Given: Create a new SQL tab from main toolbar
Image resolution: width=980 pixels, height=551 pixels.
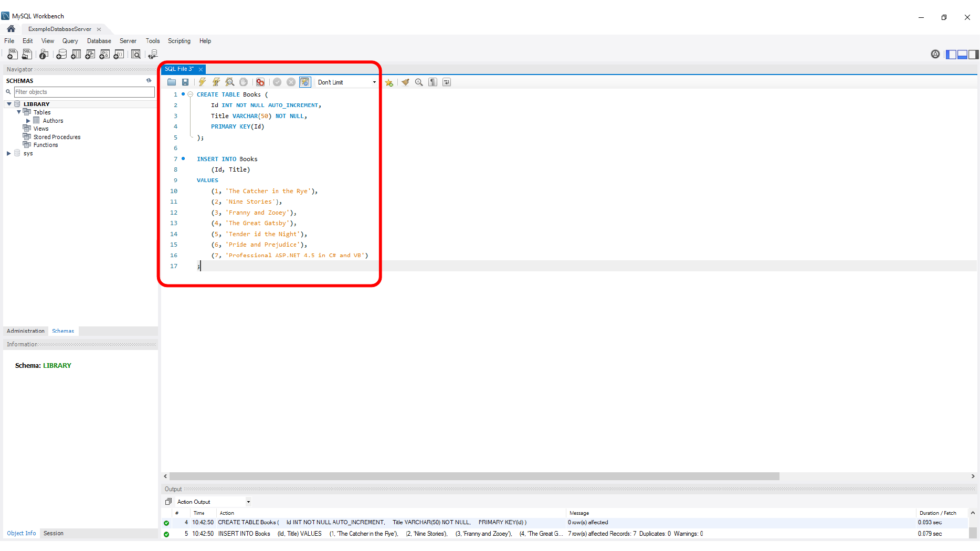Looking at the screenshot, I should coord(13,54).
